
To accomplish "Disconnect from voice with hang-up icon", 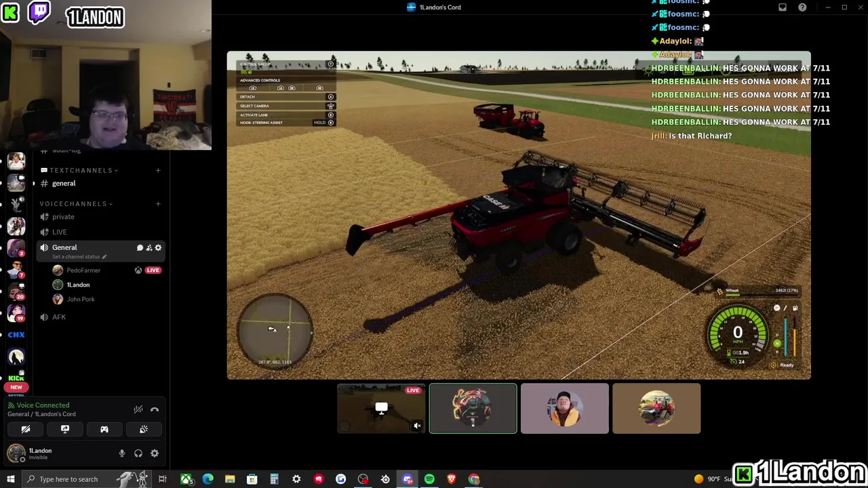I will coord(155,409).
